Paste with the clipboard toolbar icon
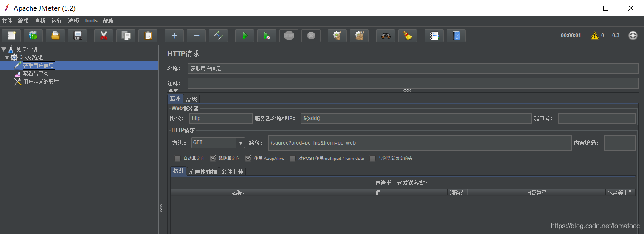The height and width of the screenshot is (234, 644). (148, 36)
